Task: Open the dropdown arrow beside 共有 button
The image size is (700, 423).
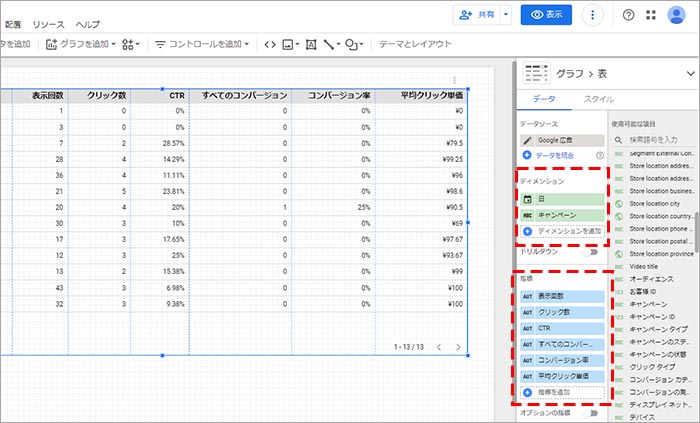Action: pyautogui.click(x=506, y=15)
